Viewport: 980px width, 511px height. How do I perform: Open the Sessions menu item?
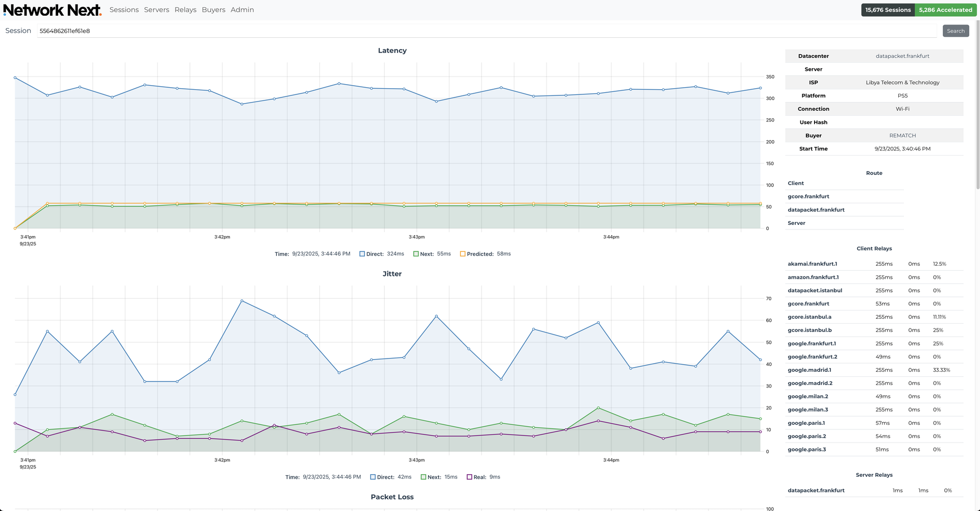tap(124, 10)
